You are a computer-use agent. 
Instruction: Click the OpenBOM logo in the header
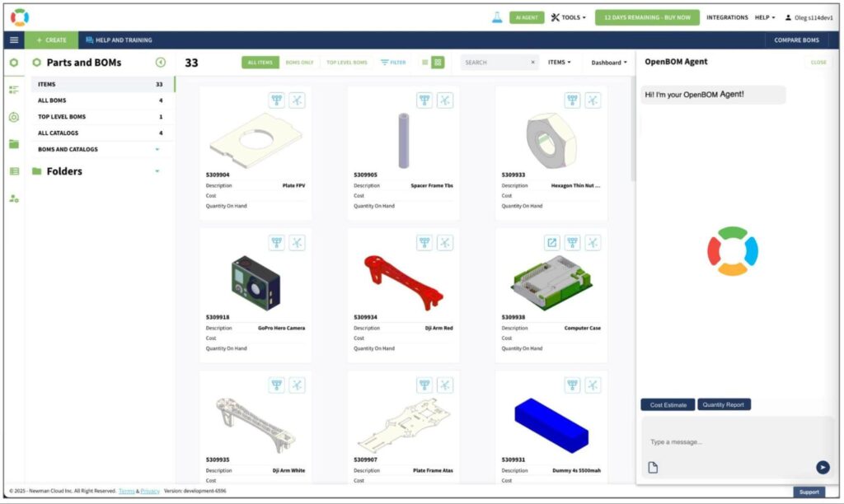[20, 17]
